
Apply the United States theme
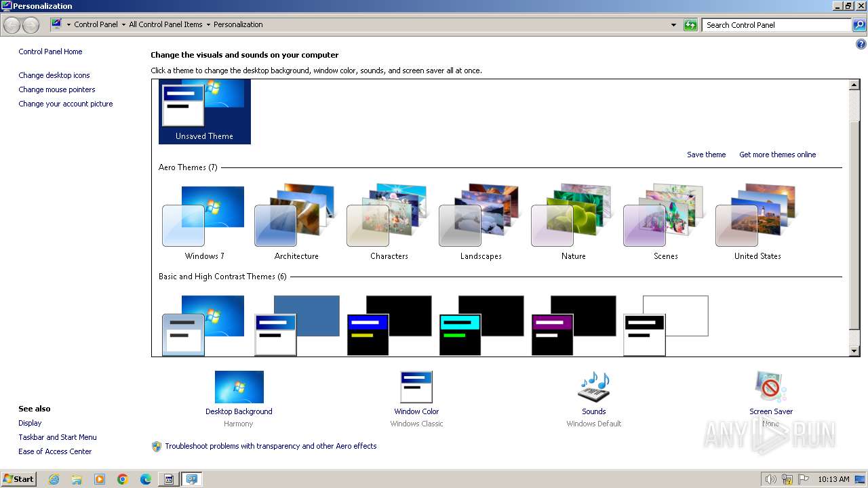pyautogui.click(x=757, y=222)
